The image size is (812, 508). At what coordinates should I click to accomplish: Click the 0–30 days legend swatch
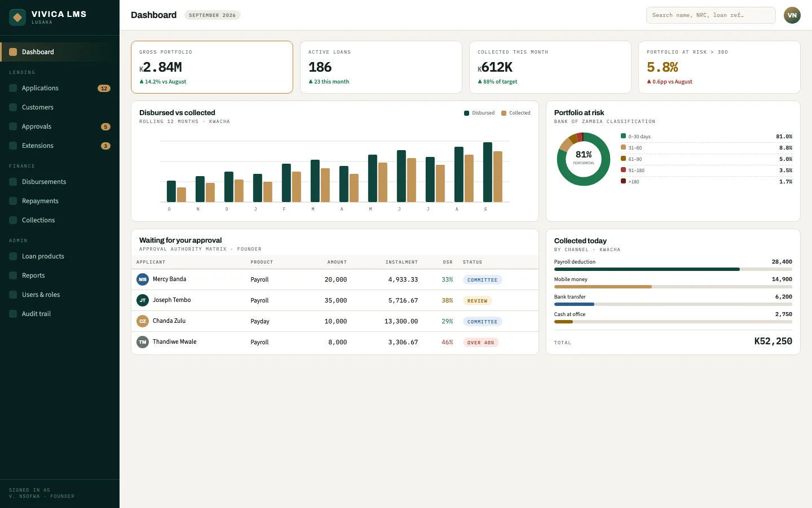click(623, 136)
